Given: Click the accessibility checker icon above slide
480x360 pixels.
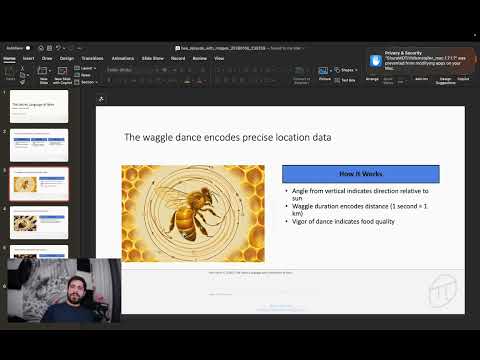Looking at the screenshot, I should 101,99.
